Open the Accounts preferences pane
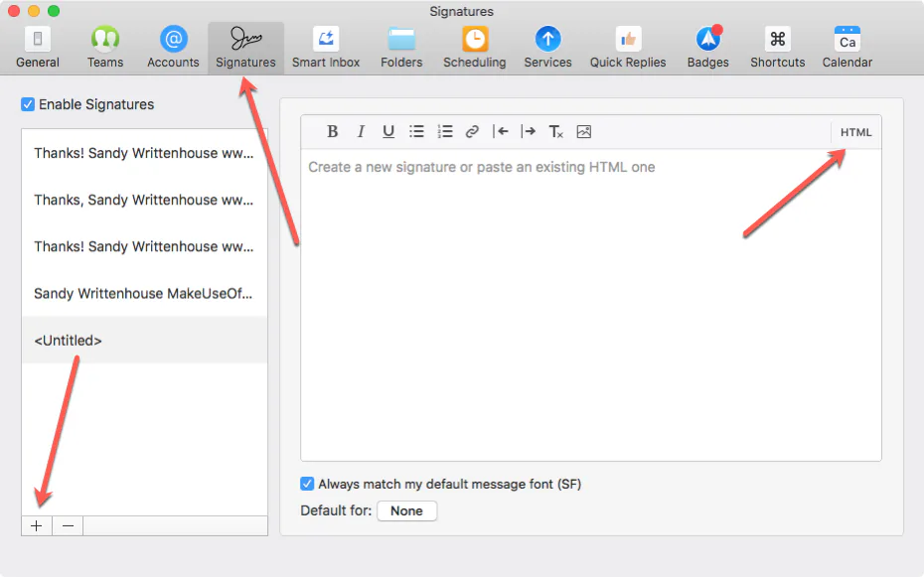924x577 pixels. click(x=173, y=49)
